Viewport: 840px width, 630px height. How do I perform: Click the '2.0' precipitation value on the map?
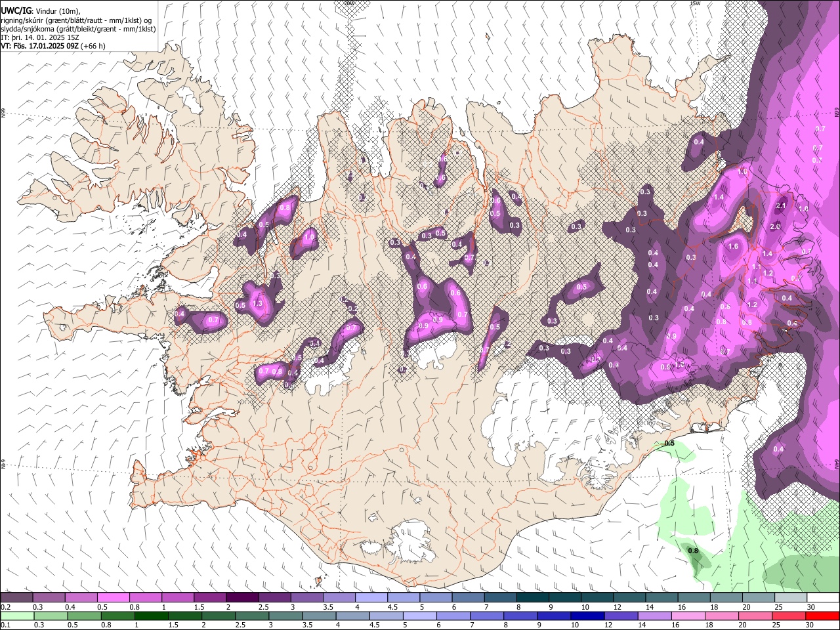pyautogui.click(x=775, y=226)
